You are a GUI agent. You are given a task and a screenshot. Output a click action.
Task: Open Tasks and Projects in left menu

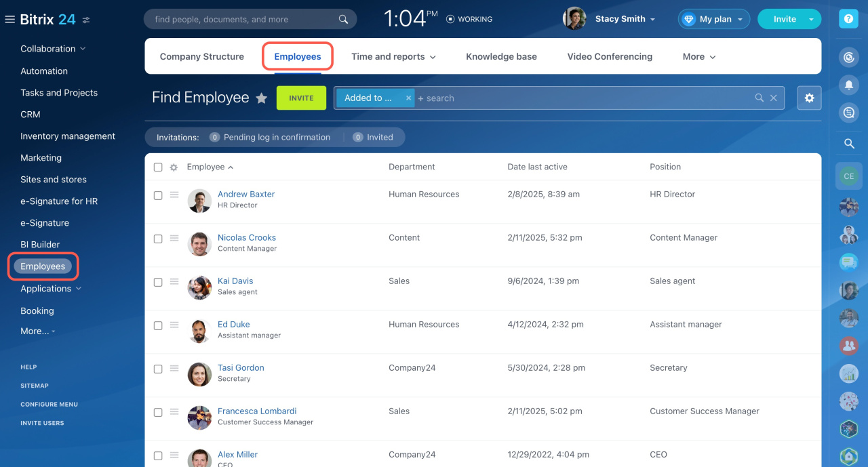point(59,93)
